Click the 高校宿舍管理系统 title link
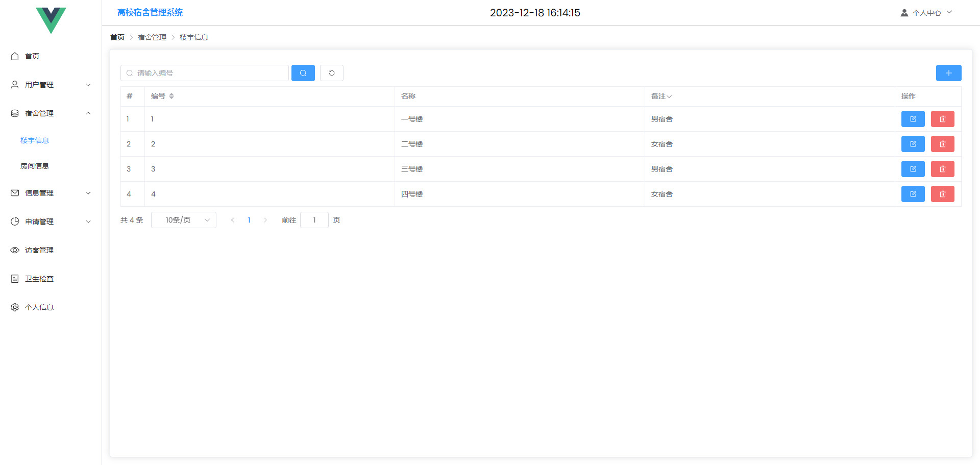980x465 pixels. 150,13
